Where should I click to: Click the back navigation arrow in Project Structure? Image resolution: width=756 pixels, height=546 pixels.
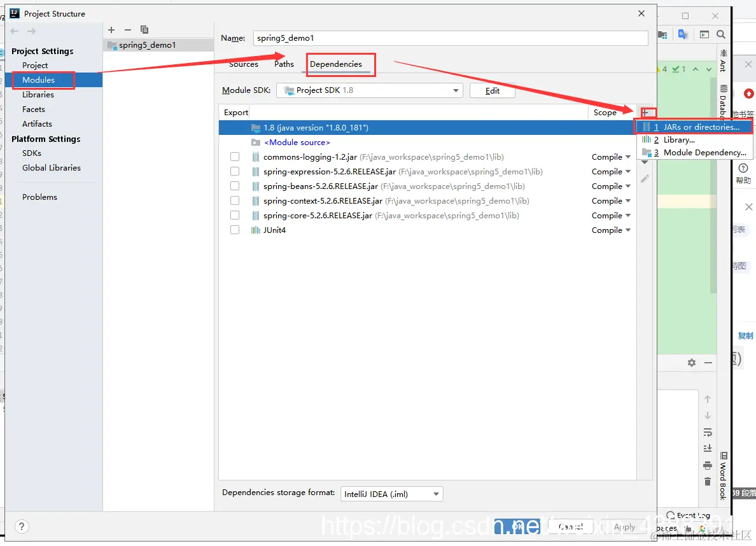tap(15, 31)
